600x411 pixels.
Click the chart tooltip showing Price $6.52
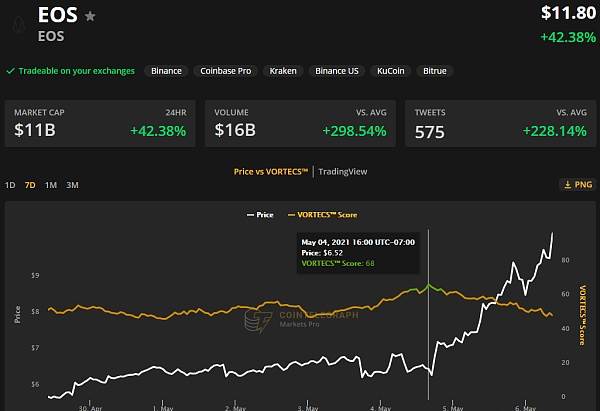pos(358,253)
